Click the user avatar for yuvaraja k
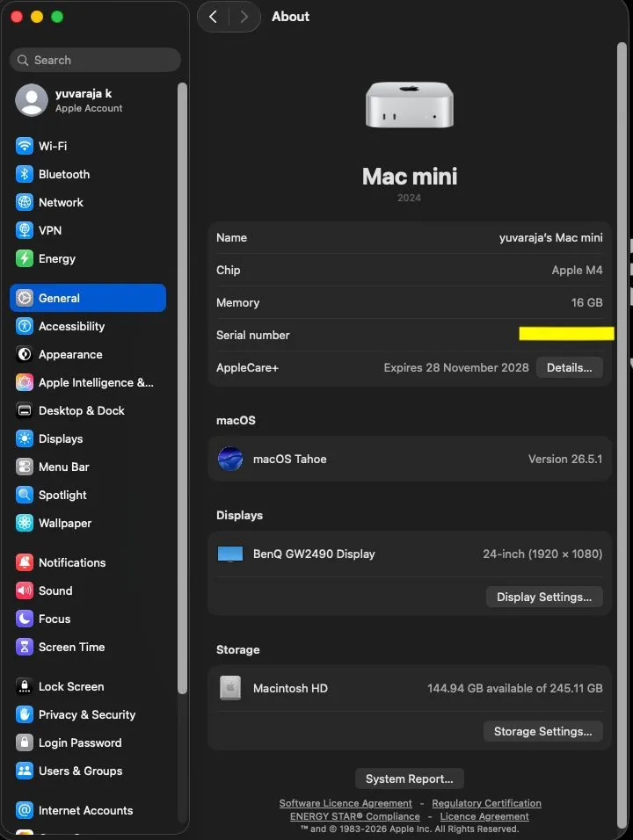The image size is (633, 840). pos(32,100)
